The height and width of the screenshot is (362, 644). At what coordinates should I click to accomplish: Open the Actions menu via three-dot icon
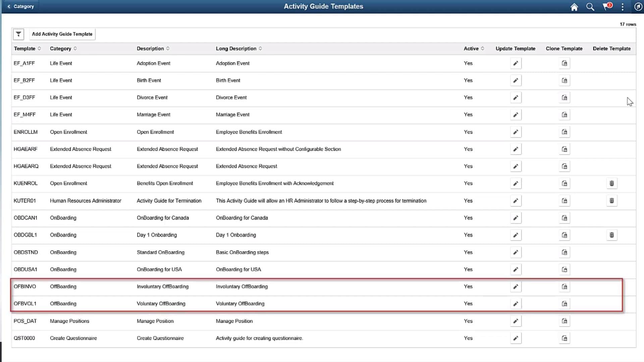(x=623, y=7)
